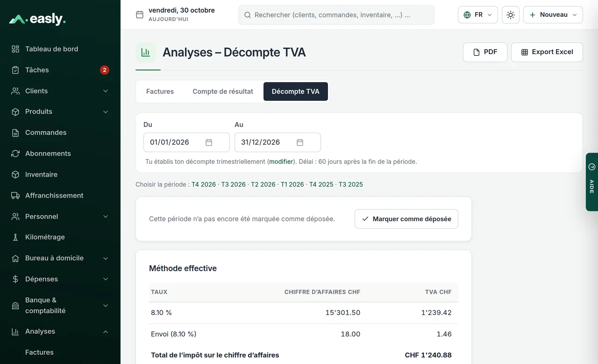
Task: Click the modifier link
Action: coord(281,162)
